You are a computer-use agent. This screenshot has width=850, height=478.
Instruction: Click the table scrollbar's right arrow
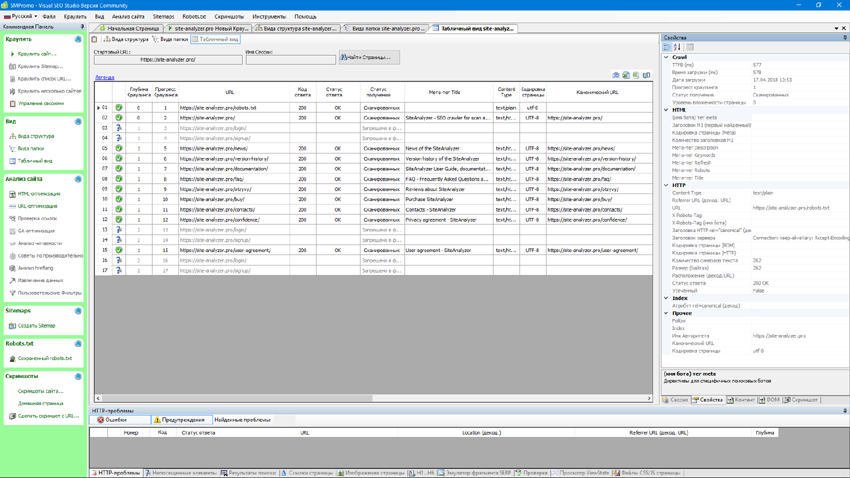[649, 398]
